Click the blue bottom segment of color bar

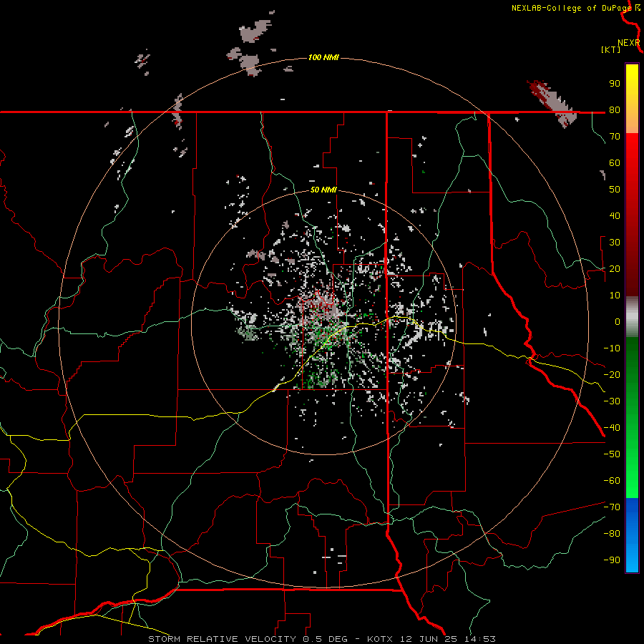632,535
